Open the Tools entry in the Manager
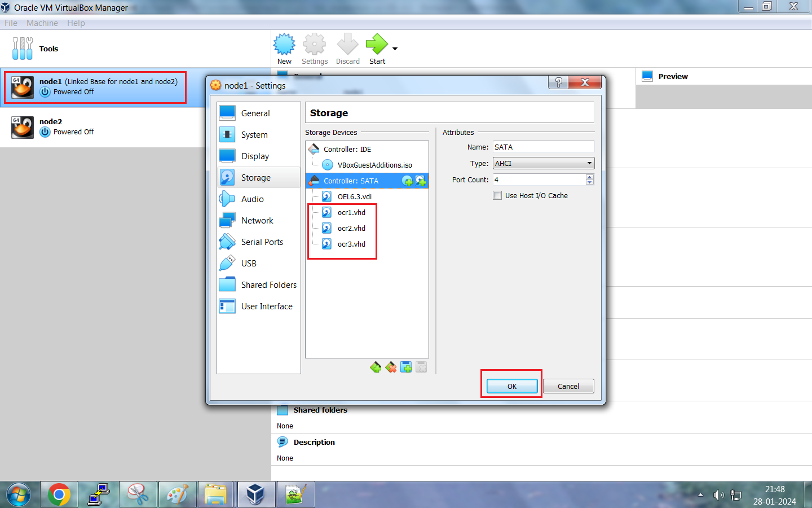Image resolution: width=812 pixels, height=508 pixels. tap(135, 49)
